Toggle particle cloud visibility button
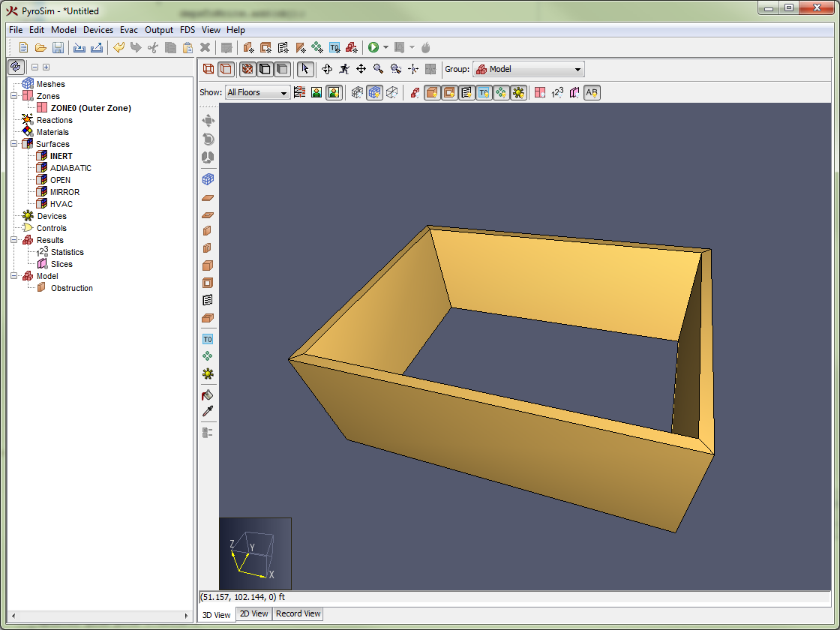The image size is (840, 630). pyautogui.click(x=501, y=93)
